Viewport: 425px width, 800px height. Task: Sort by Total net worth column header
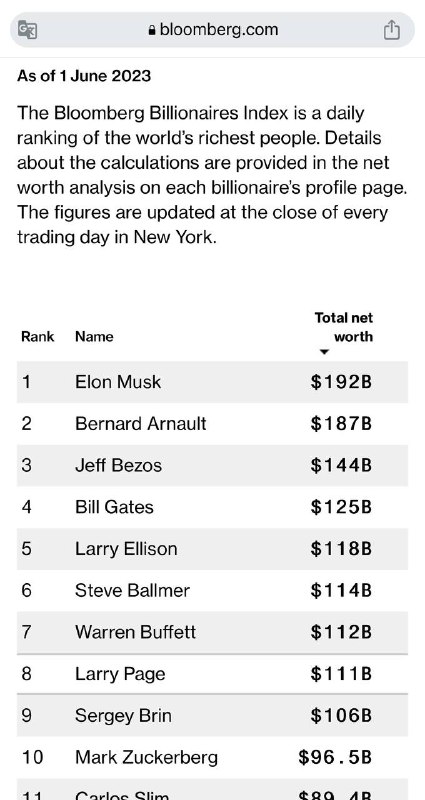point(343,327)
